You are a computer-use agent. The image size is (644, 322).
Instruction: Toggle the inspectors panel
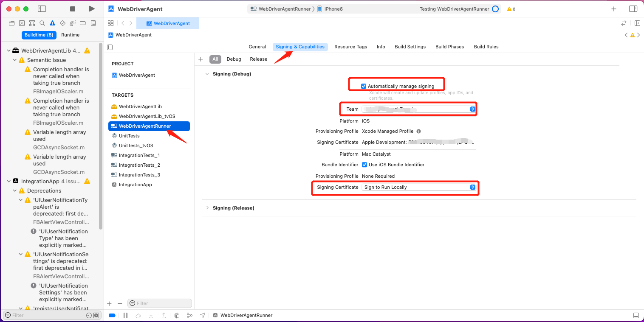pyautogui.click(x=633, y=9)
